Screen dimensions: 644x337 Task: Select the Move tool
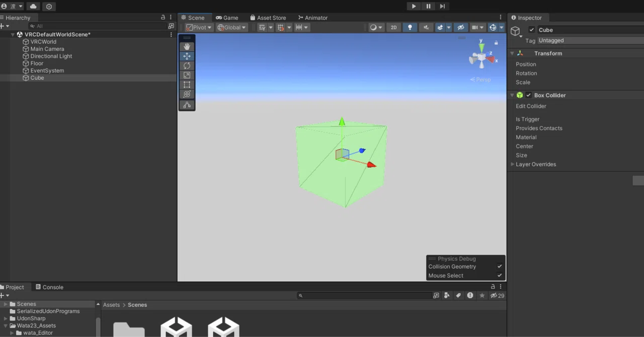[187, 56]
